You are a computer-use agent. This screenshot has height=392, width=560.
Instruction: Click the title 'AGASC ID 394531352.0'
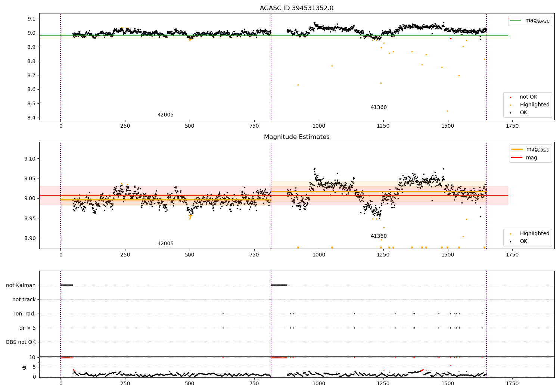pyautogui.click(x=296, y=8)
